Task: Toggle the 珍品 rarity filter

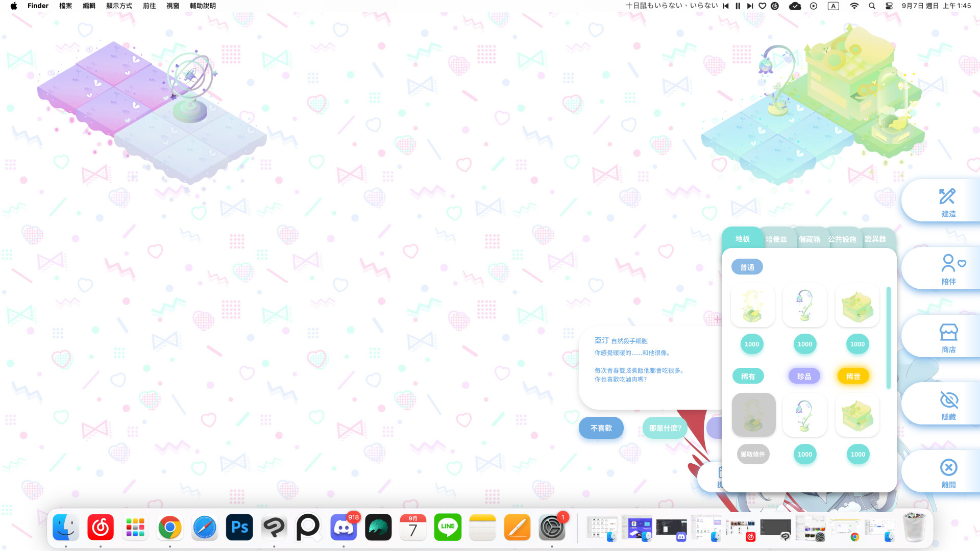Action: (804, 375)
